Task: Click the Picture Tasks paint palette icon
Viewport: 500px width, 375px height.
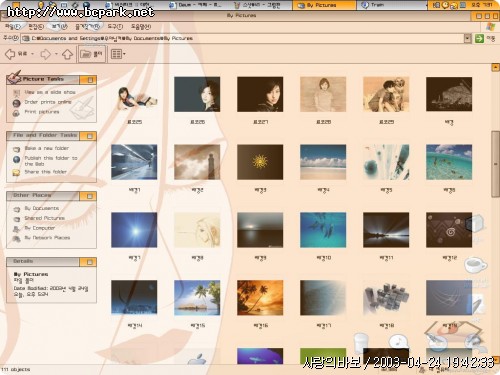Action: (x=14, y=77)
